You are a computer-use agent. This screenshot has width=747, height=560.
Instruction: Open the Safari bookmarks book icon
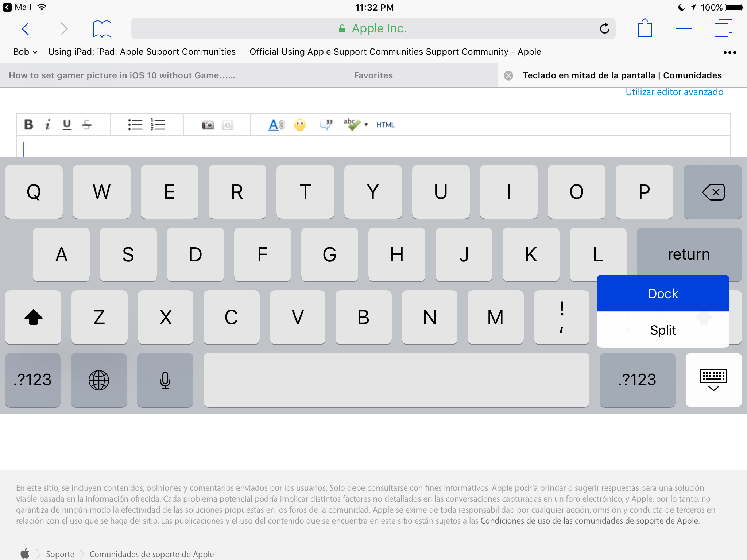pos(102,29)
